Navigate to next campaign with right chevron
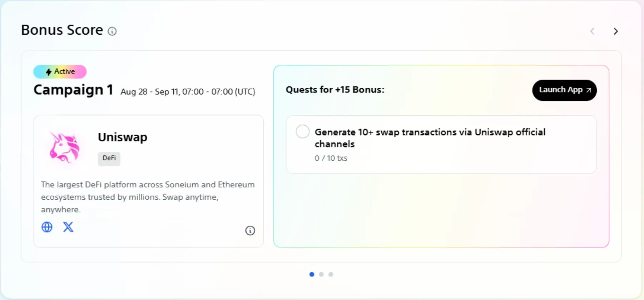This screenshot has width=644, height=300. (616, 31)
